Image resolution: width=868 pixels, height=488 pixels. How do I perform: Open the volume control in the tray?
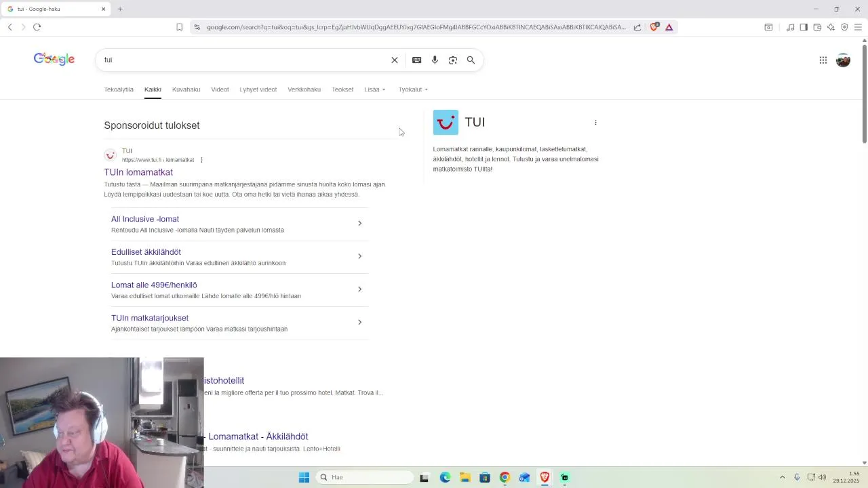pos(822,477)
